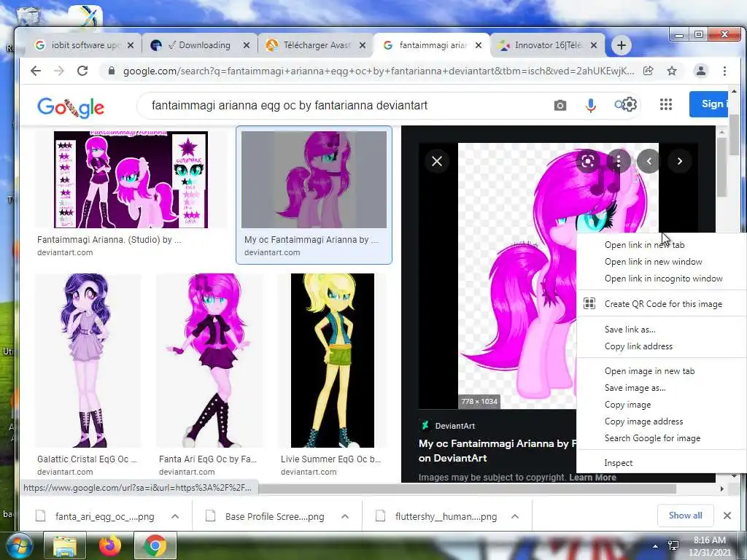Choose Open image in new tab
The height and width of the screenshot is (560, 747).
coord(661,371)
